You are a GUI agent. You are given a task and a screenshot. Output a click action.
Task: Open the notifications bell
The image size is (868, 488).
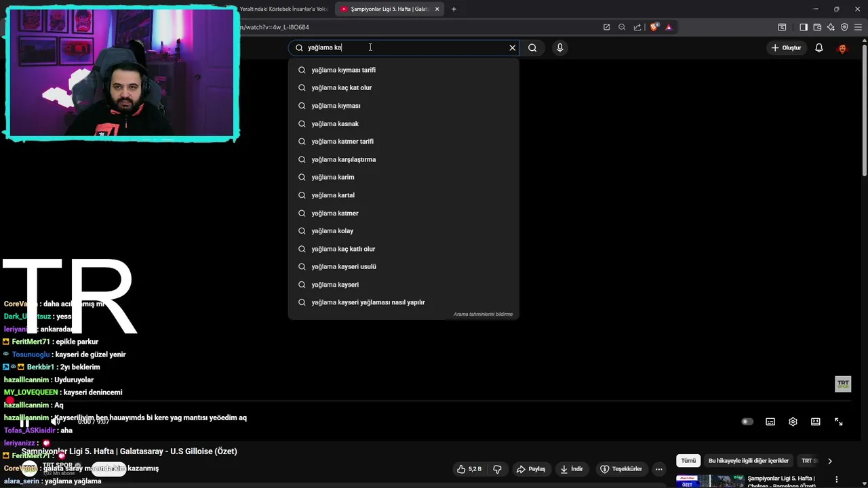pyautogui.click(x=819, y=47)
